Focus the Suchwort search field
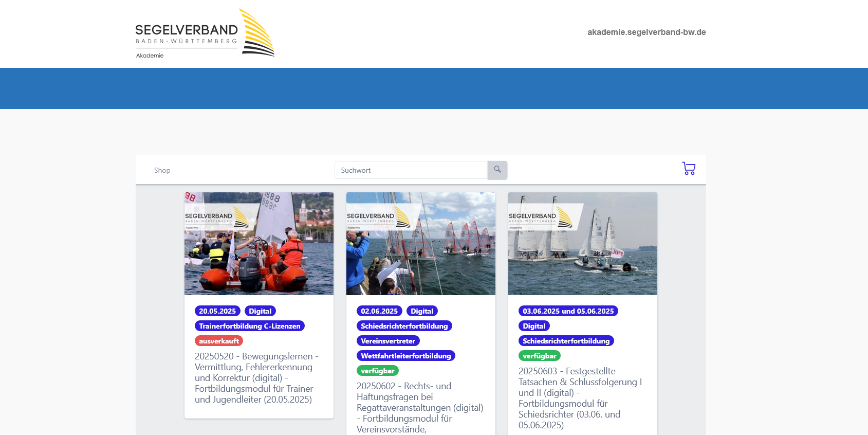The image size is (868, 435). pyautogui.click(x=411, y=170)
